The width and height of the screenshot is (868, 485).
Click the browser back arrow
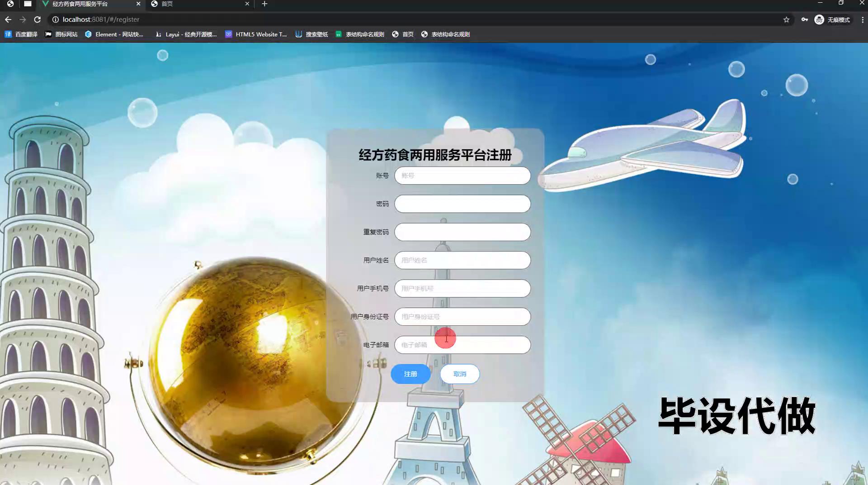8,19
